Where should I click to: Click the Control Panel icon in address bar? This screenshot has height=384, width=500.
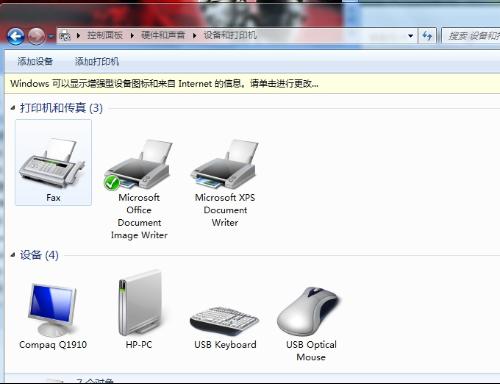click(65, 35)
